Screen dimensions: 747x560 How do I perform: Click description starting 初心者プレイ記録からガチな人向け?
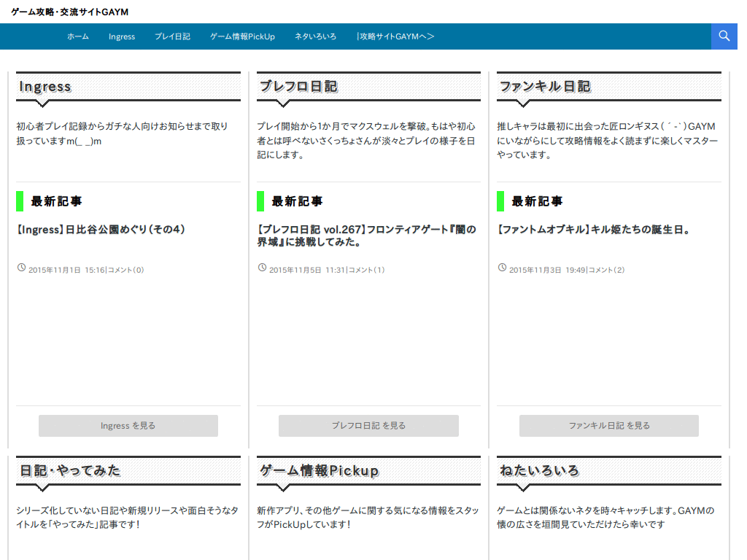(123, 134)
